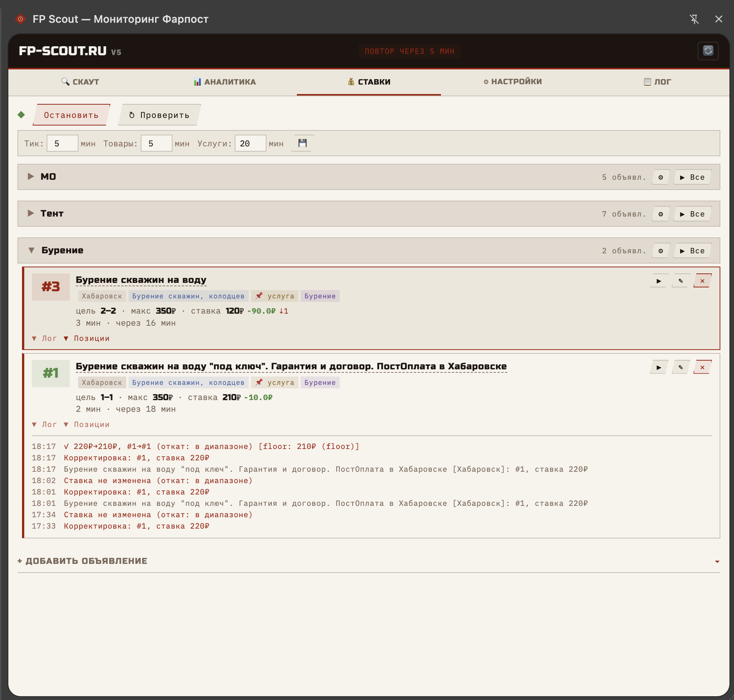Run the #3 listing with its play icon
The image size is (734, 700).
[x=659, y=281]
